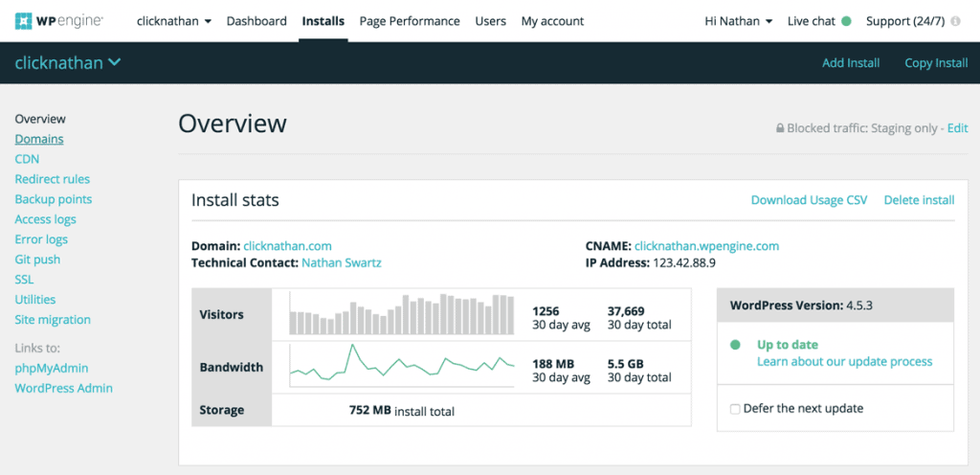The image size is (980, 475).
Task: Click the Support info icon
Action: pyautogui.click(x=956, y=21)
